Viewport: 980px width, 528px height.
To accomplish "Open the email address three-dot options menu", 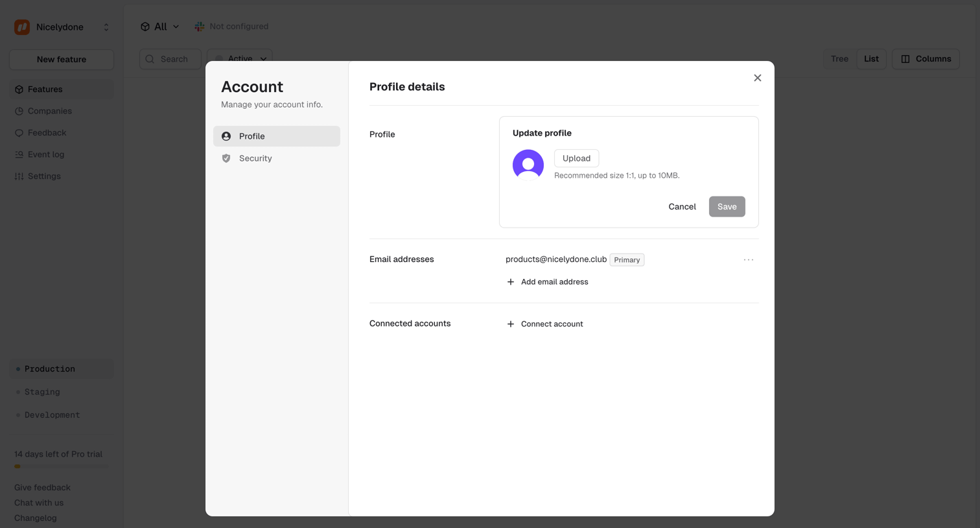I will point(749,259).
